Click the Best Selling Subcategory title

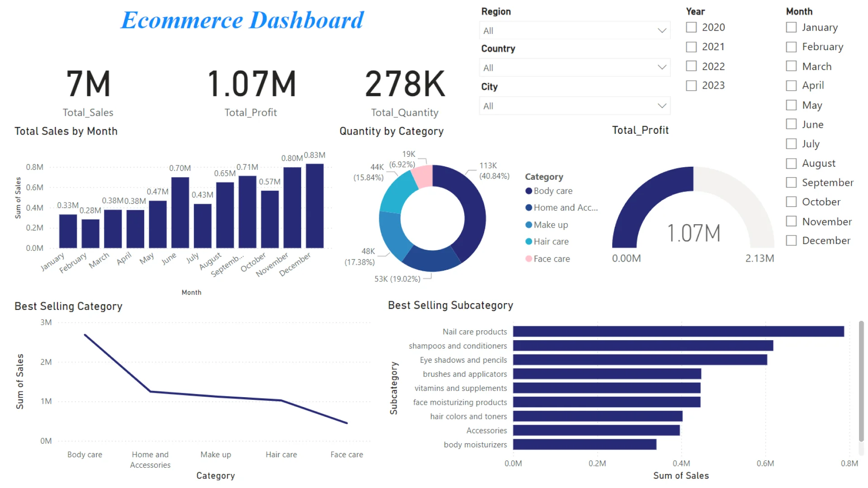(x=450, y=305)
